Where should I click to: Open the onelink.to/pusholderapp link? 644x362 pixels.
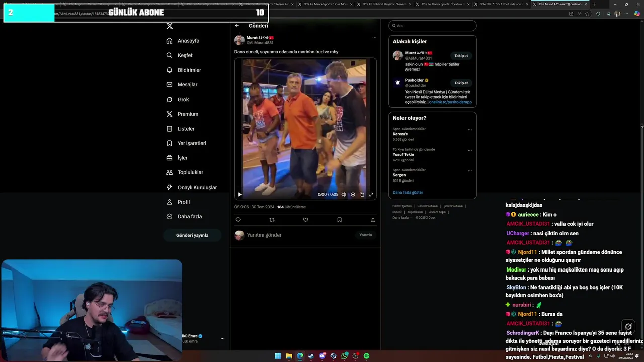point(450,102)
